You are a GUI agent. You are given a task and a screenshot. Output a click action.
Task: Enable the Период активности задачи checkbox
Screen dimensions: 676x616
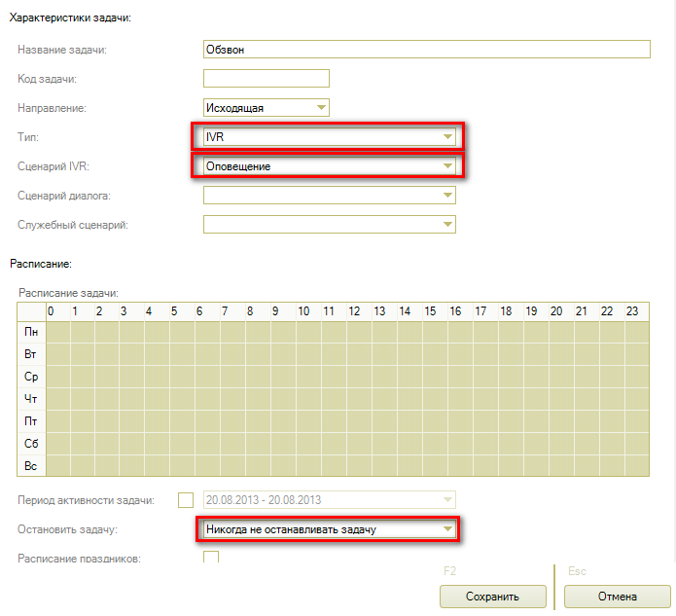pyautogui.click(x=186, y=500)
